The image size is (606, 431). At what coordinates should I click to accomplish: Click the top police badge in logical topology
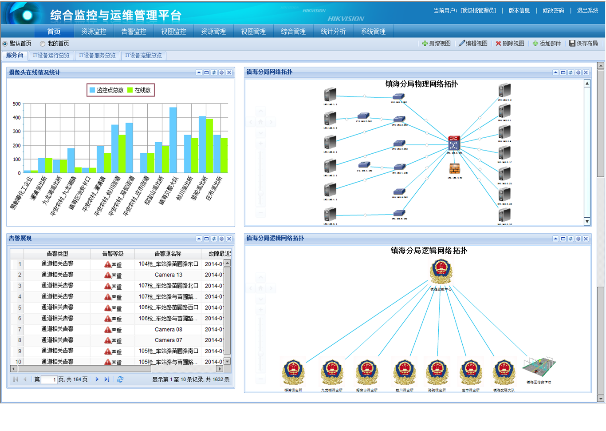point(439,273)
